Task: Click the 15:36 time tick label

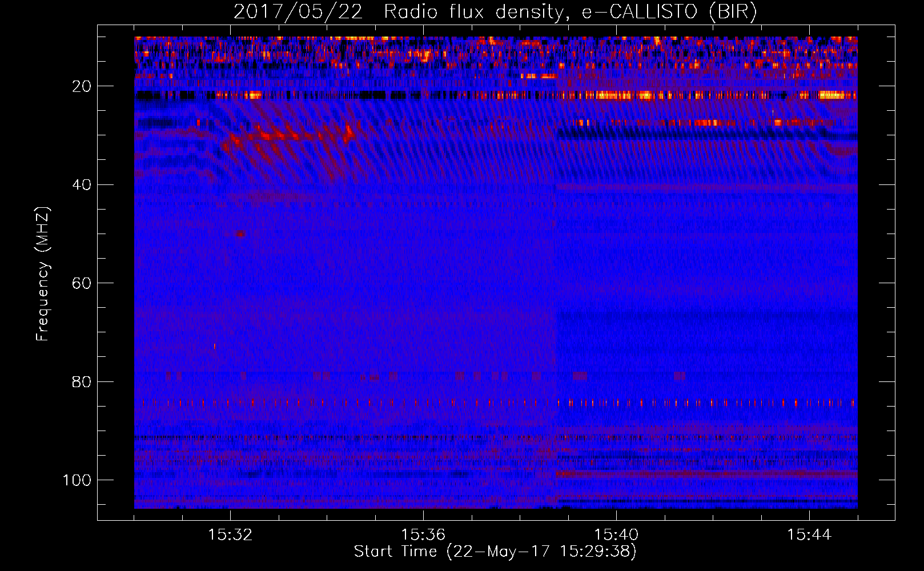Action: [x=423, y=534]
